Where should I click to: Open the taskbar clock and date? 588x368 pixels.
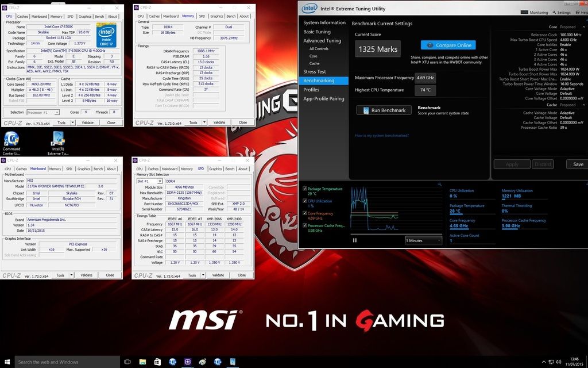[x=574, y=362]
